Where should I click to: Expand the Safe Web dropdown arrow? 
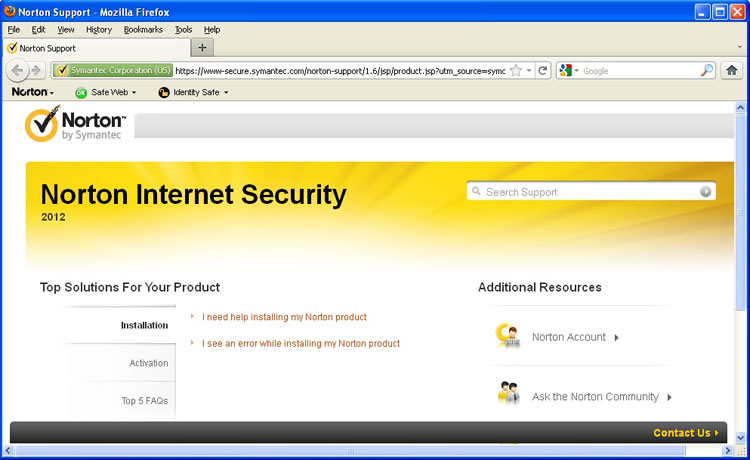point(134,93)
